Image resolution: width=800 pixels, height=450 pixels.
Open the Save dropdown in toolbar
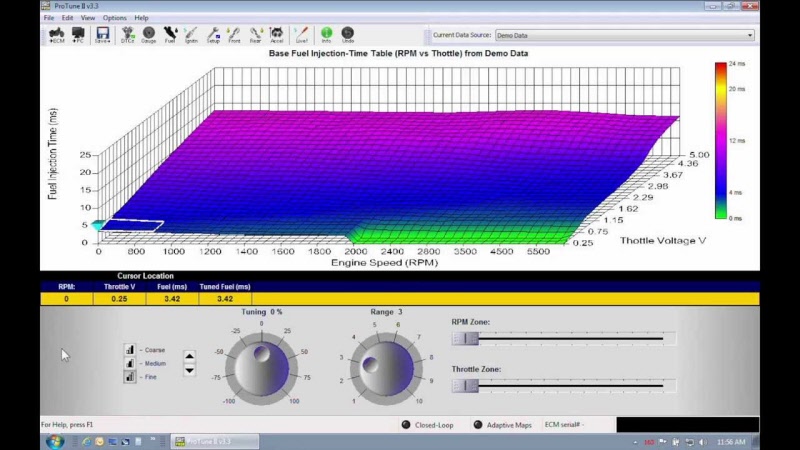[x=103, y=34]
